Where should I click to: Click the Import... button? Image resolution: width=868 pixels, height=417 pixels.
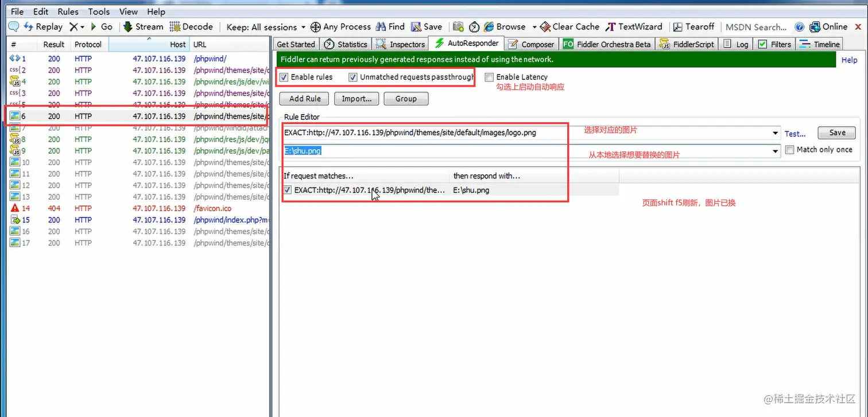[x=356, y=99]
